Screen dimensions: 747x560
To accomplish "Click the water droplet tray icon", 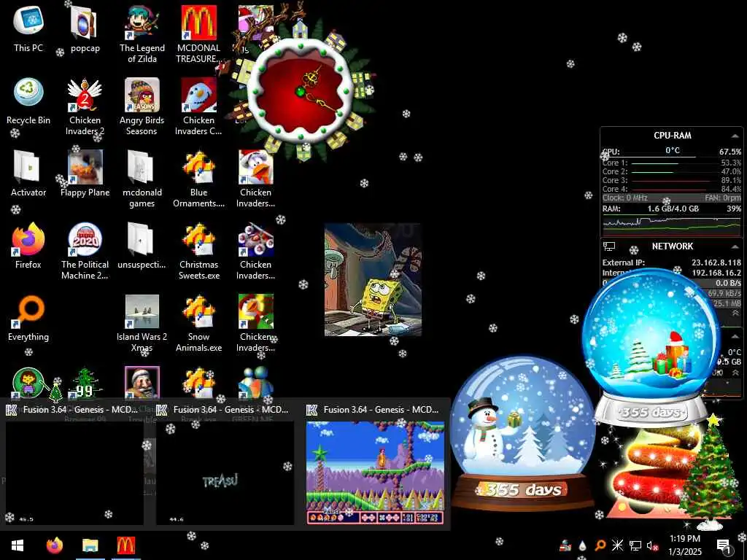I will tap(582, 545).
